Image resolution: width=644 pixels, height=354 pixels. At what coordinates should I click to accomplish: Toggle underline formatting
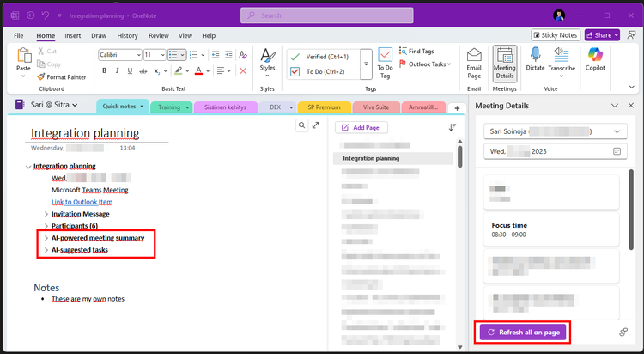(x=130, y=70)
